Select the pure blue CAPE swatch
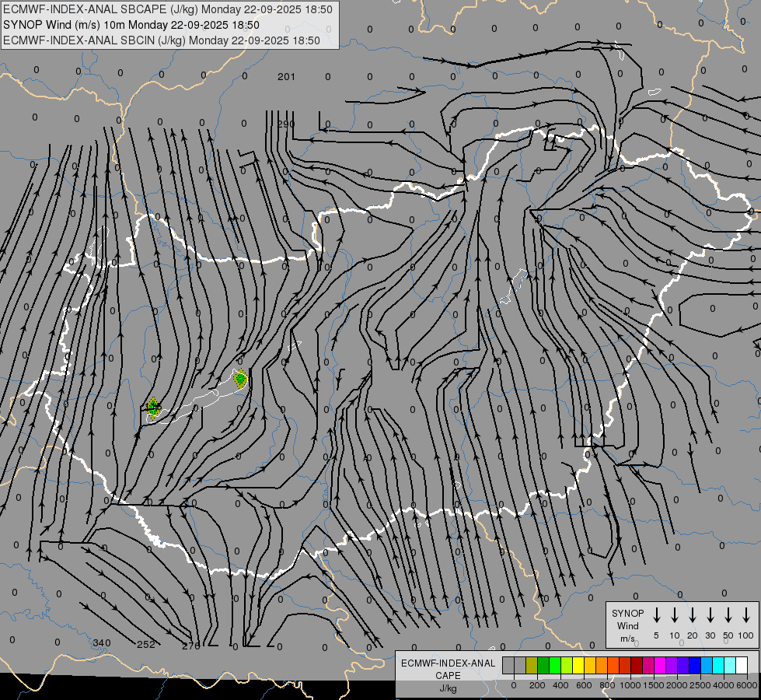Viewport: 761px width, 700px height. point(694,665)
